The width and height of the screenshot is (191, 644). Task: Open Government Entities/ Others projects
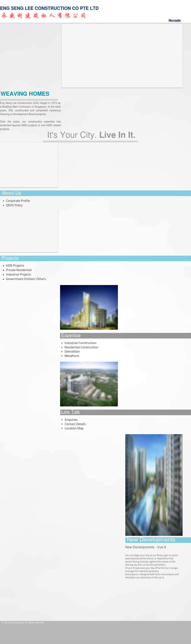coord(26,279)
